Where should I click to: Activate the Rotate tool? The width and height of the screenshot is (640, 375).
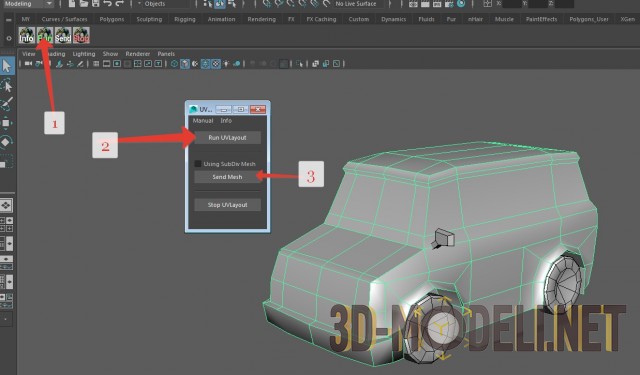7,142
